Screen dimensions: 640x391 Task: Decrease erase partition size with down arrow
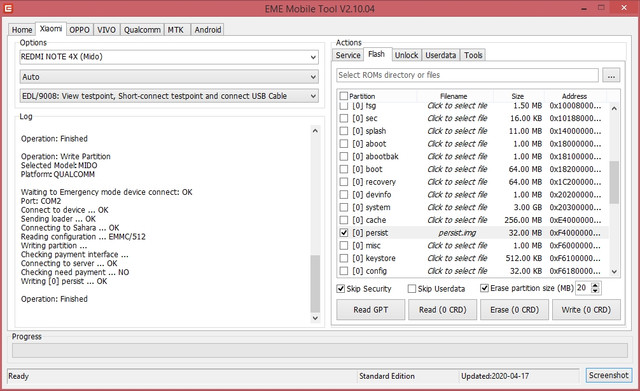(596, 291)
